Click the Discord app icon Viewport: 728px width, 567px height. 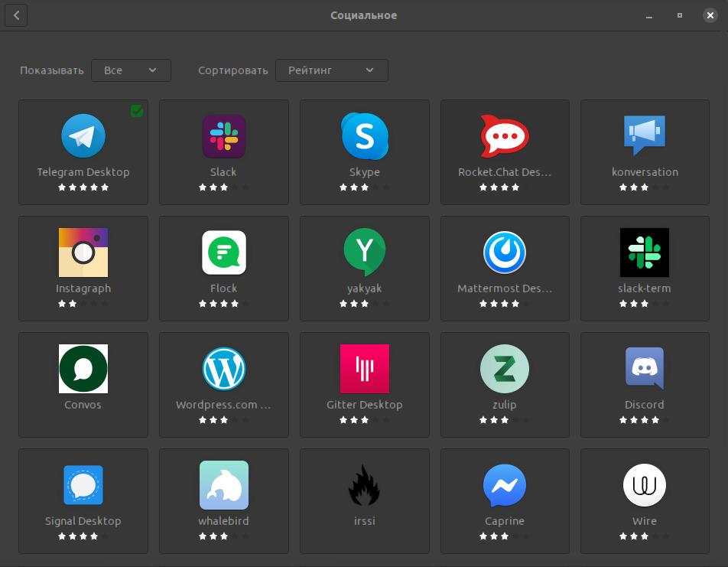pyautogui.click(x=645, y=368)
